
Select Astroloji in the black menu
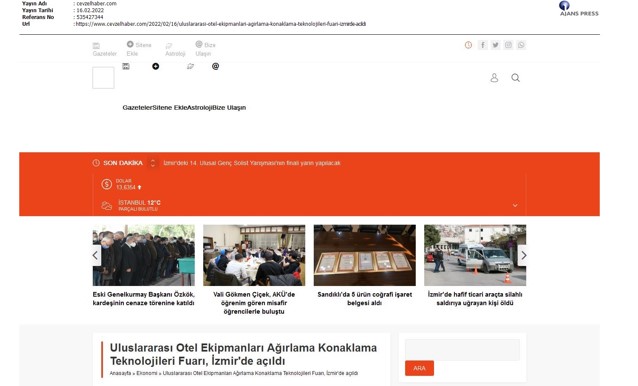coord(199,108)
